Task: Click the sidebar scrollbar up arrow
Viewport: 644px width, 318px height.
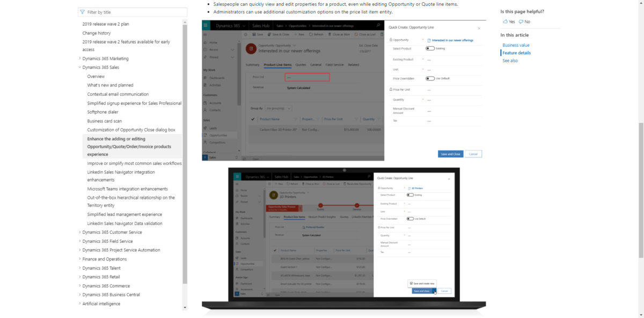Action: [185, 23]
